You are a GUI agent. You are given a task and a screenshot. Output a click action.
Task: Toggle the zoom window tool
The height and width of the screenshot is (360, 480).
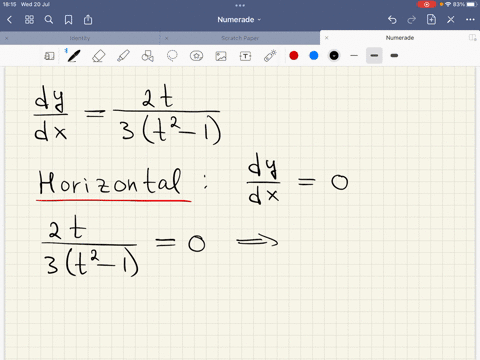click(49, 56)
